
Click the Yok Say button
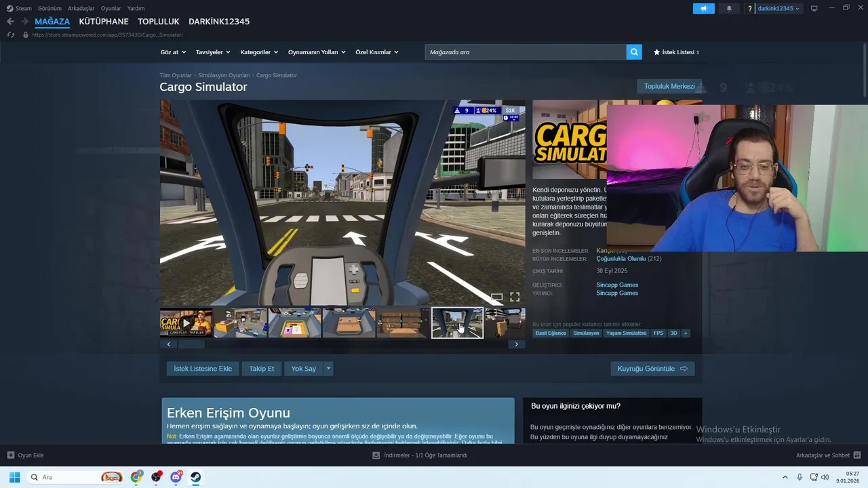pos(304,369)
